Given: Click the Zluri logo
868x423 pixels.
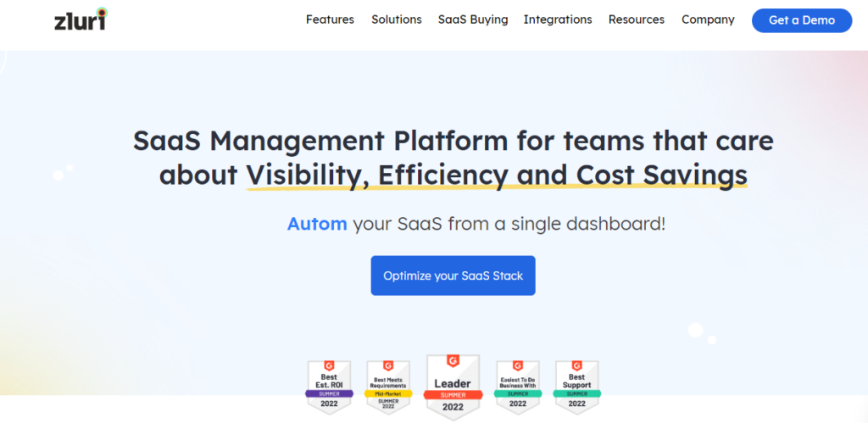Looking at the screenshot, I should (x=81, y=19).
